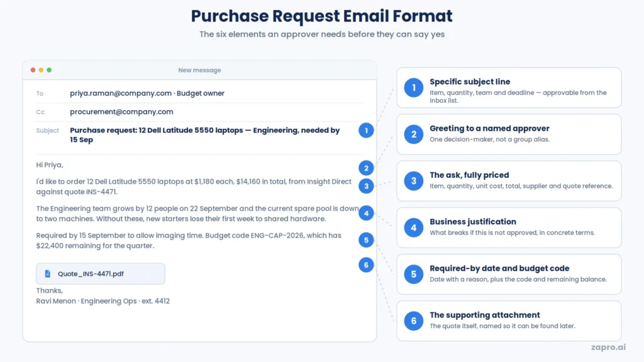Click the bold subject line about 12 Dell Latitude laptops

(204, 135)
